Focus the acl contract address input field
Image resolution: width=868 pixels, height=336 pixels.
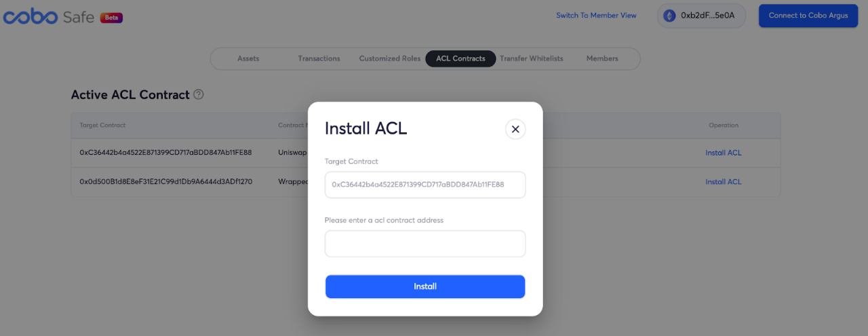[425, 244]
